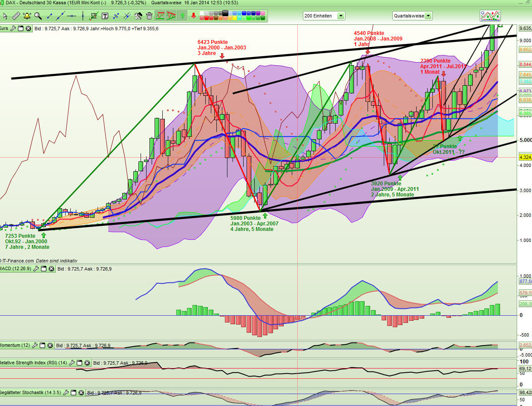The width and height of the screenshot is (532, 406).
Task: Maximize the Geglätteter Stochastik panel
Action: [x=74, y=393]
